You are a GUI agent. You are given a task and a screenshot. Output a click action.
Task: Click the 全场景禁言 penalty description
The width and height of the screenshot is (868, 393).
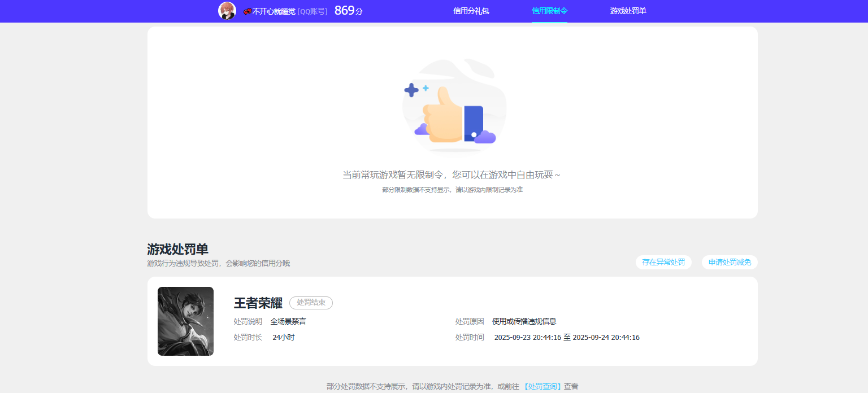click(x=288, y=321)
